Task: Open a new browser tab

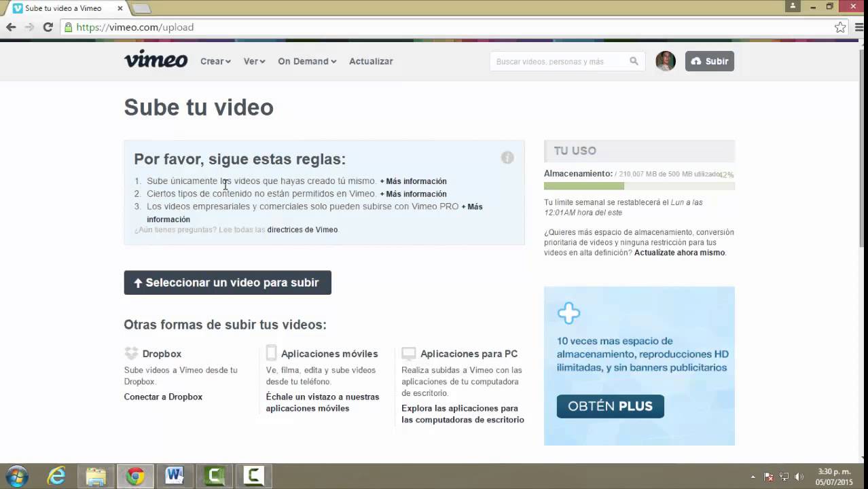Action: coord(141,8)
